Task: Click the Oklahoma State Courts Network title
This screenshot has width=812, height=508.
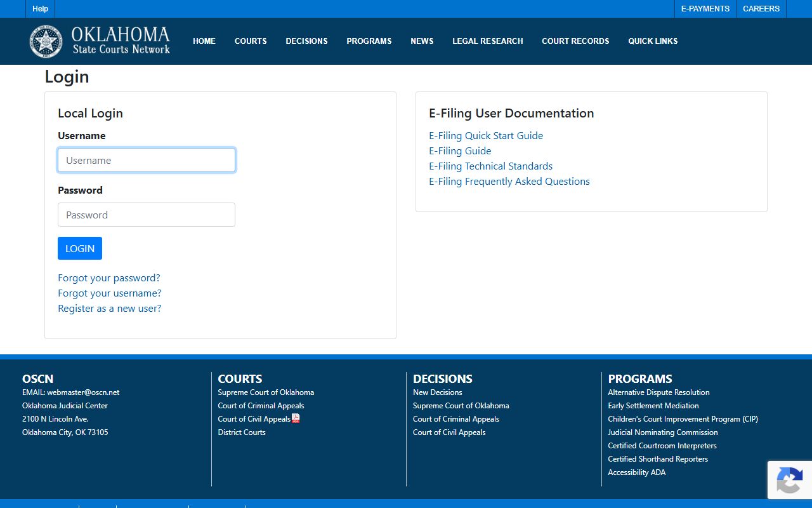Action: click(x=121, y=41)
